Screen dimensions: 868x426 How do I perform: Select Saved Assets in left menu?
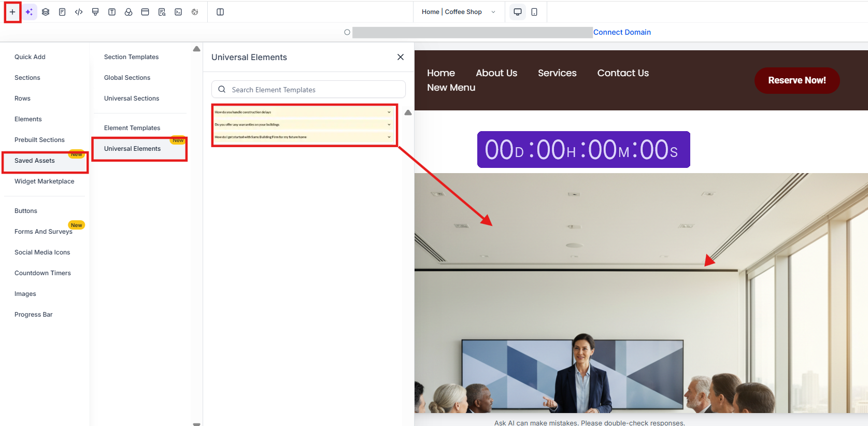[x=35, y=161]
